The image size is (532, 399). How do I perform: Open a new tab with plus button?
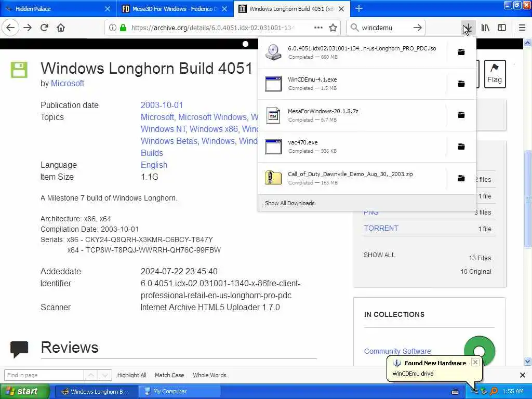[x=359, y=8]
